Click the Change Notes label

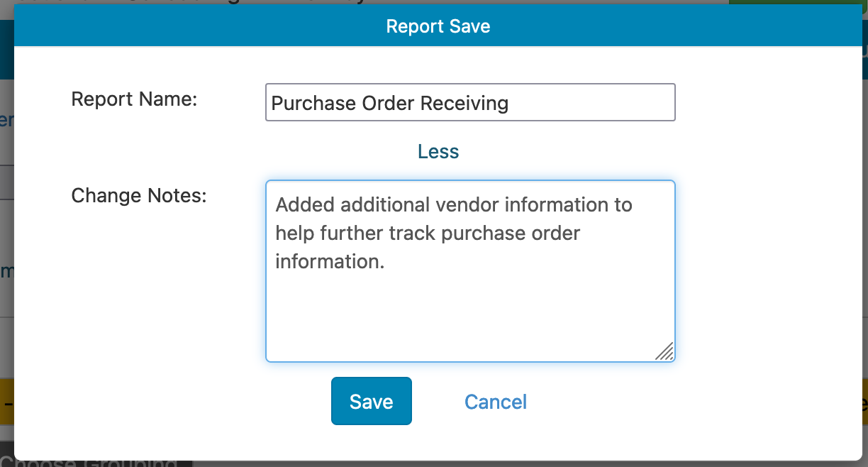139,195
